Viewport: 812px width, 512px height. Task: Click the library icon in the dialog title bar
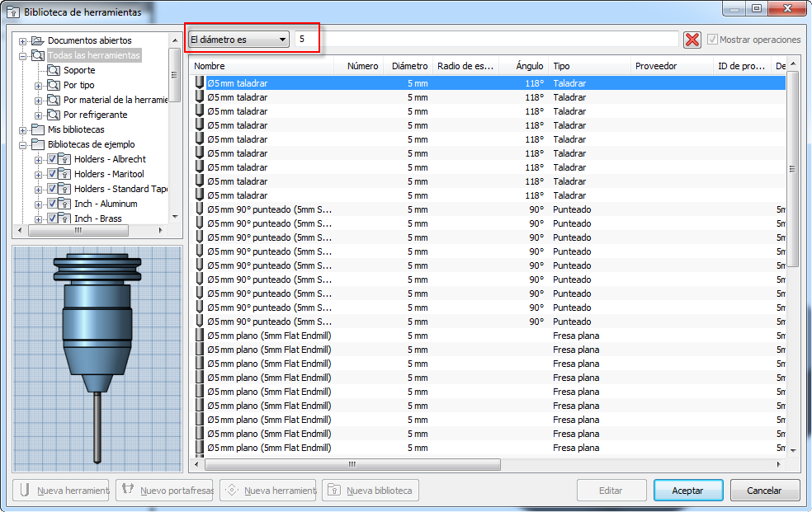[13, 12]
